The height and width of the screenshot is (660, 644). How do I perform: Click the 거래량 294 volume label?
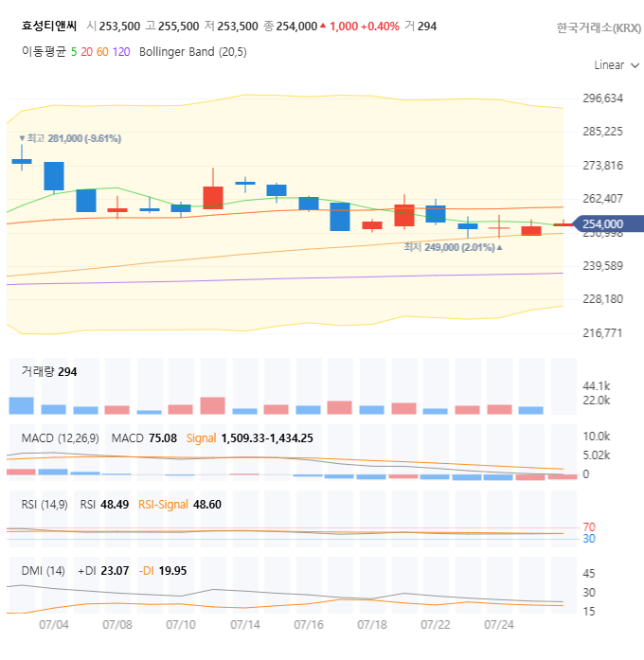(49, 372)
